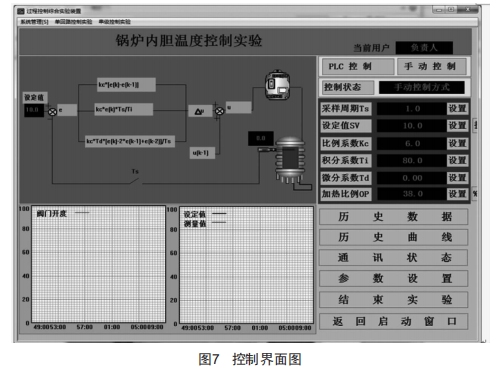Open 历史数据 view
Screen dimensions: 498x371
pos(394,217)
